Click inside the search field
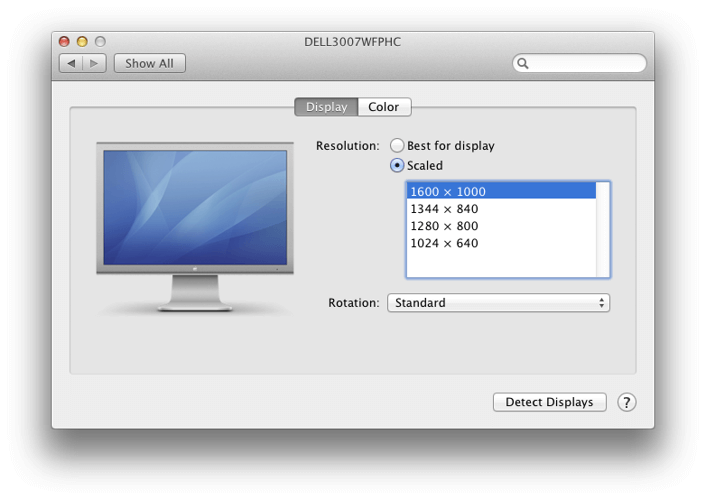This screenshot has width=706, height=500. [x=579, y=64]
